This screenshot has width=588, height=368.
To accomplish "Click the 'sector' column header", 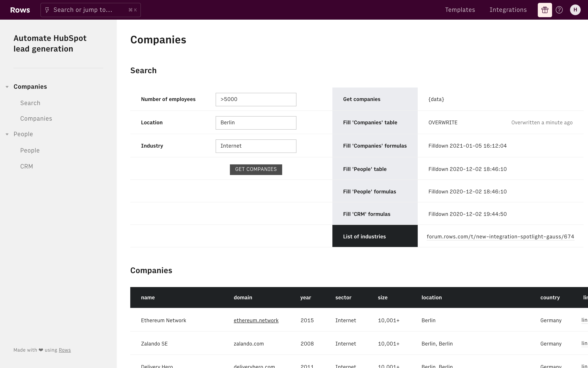I will 343,297.
